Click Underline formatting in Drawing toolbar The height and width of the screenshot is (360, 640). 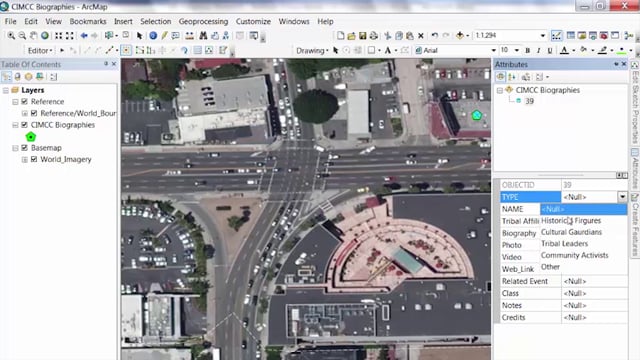[550, 50]
